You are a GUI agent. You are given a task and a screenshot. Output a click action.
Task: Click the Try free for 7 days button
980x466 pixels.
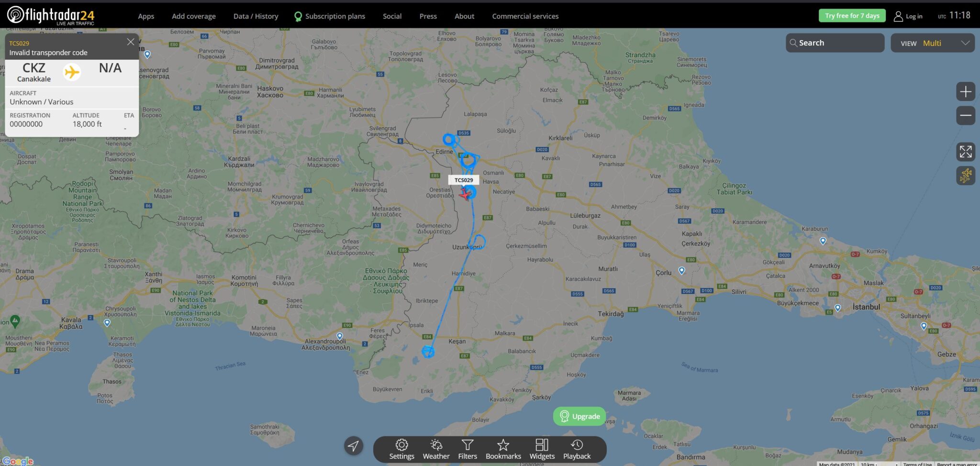point(852,16)
